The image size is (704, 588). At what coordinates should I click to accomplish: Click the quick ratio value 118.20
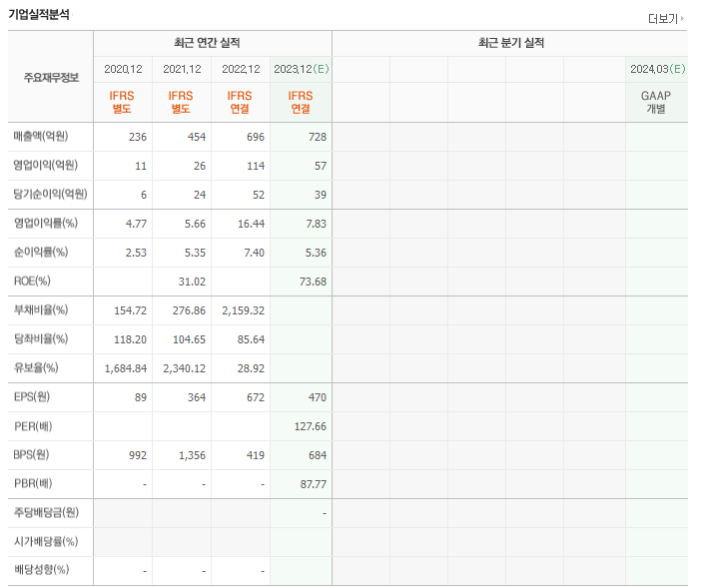[130, 339]
